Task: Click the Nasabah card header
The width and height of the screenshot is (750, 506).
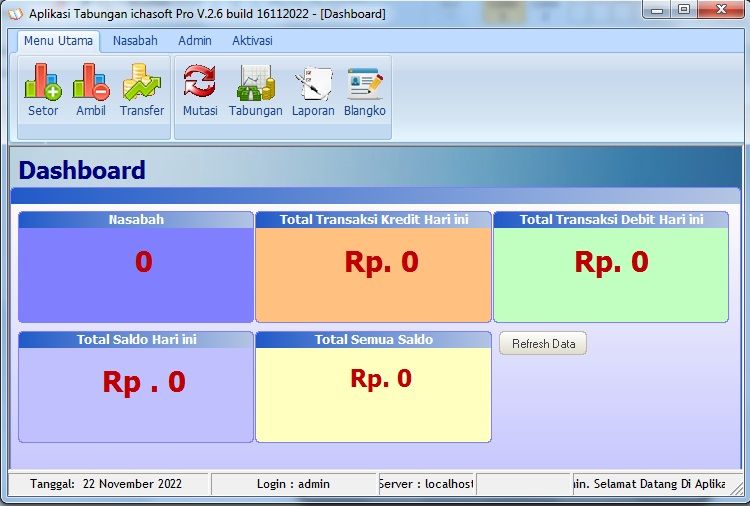Action: (136, 220)
